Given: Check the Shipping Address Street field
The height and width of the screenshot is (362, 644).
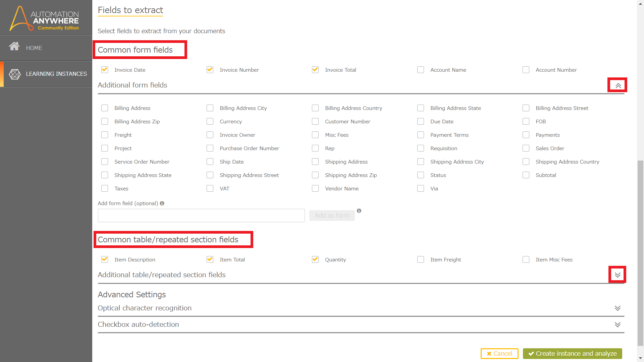Looking at the screenshot, I should (210, 175).
